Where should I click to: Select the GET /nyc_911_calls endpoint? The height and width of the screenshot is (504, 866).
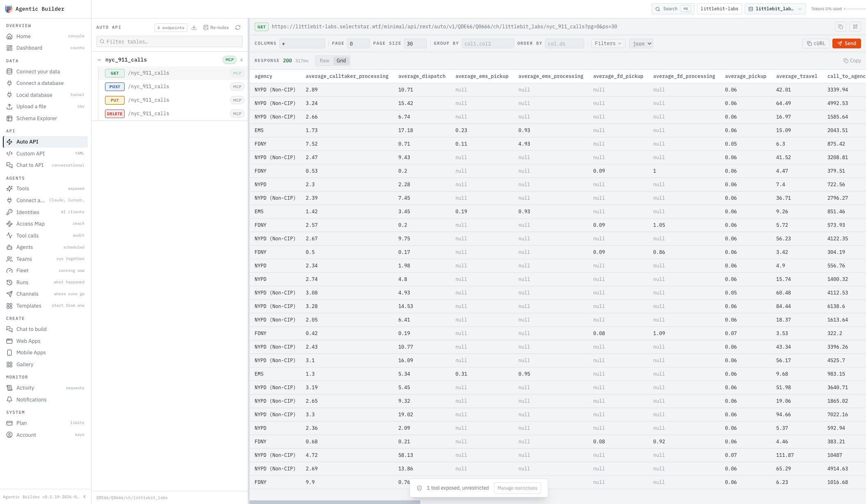pyautogui.click(x=174, y=73)
